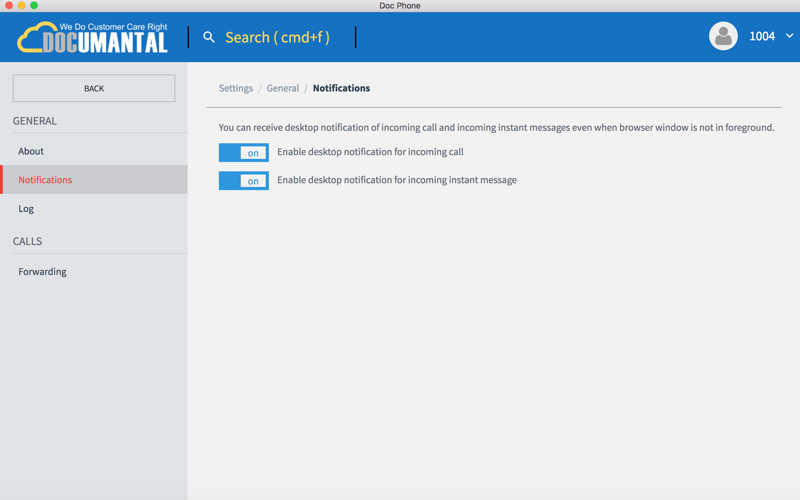Select Notifications in the sidebar
Screen dimensions: 800x500
(94, 180)
